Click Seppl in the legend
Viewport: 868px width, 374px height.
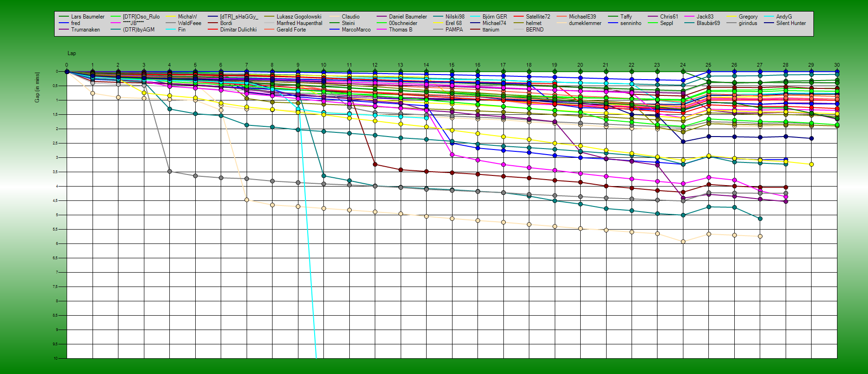pos(667,23)
